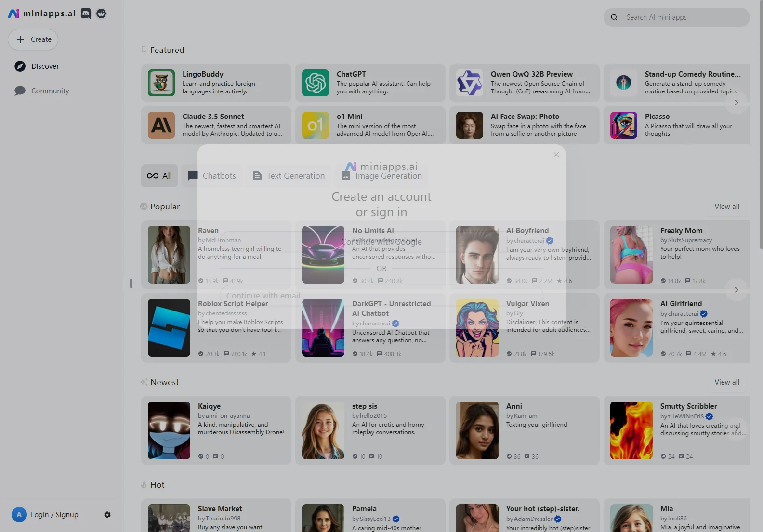Open the Anni card title
This screenshot has height=532, width=763.
[514, 406]
